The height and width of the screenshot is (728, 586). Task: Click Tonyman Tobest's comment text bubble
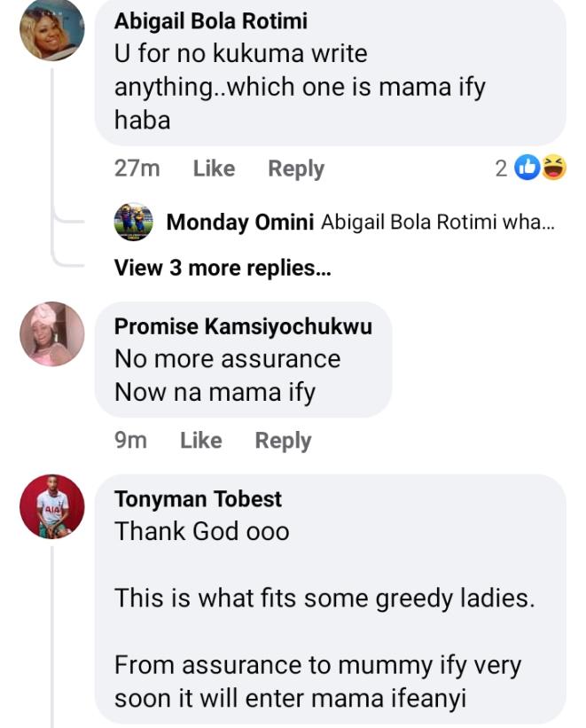coord(328,599)
